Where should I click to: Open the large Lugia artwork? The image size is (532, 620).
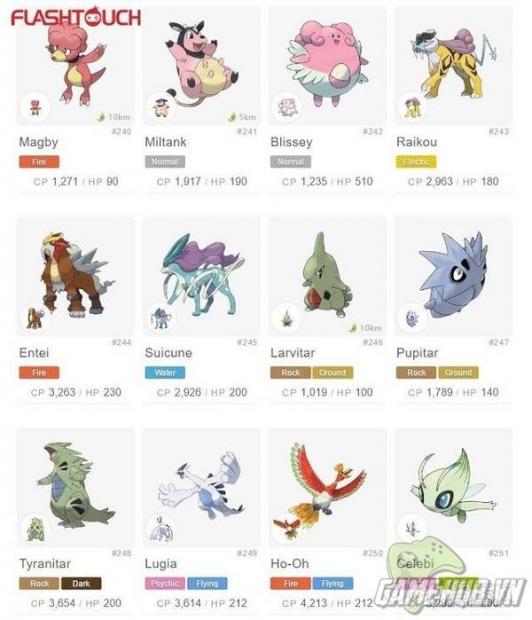point(204,486)
